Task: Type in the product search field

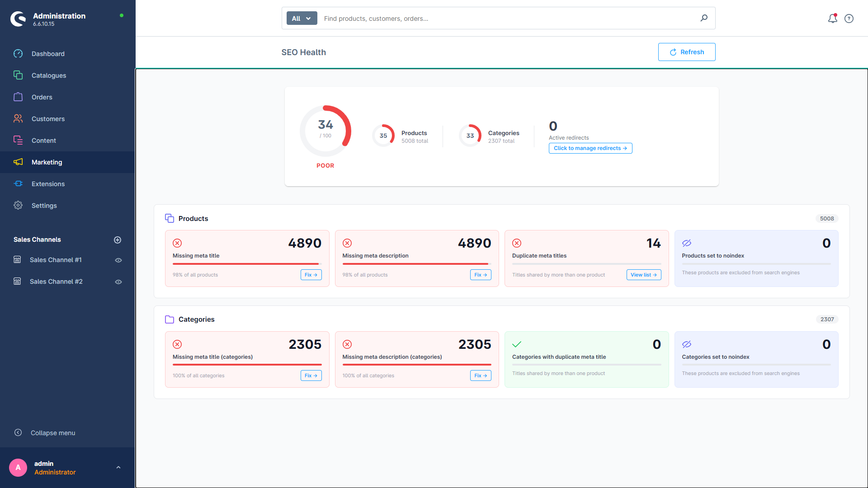Action: [x=497, y=18]
